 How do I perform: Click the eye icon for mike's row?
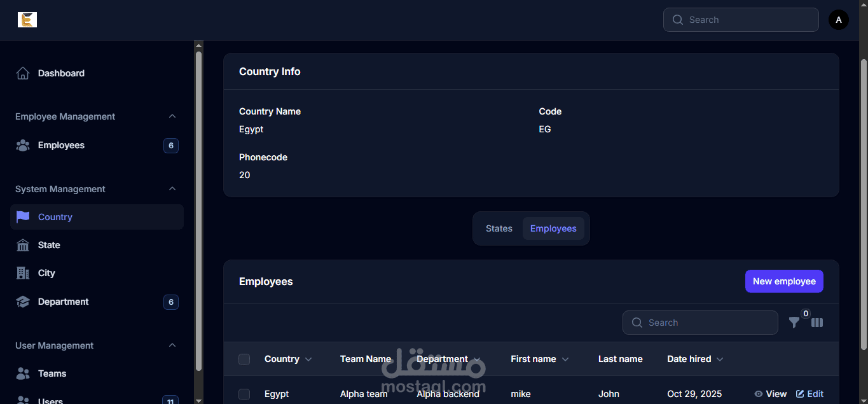[x=758, y=394]
